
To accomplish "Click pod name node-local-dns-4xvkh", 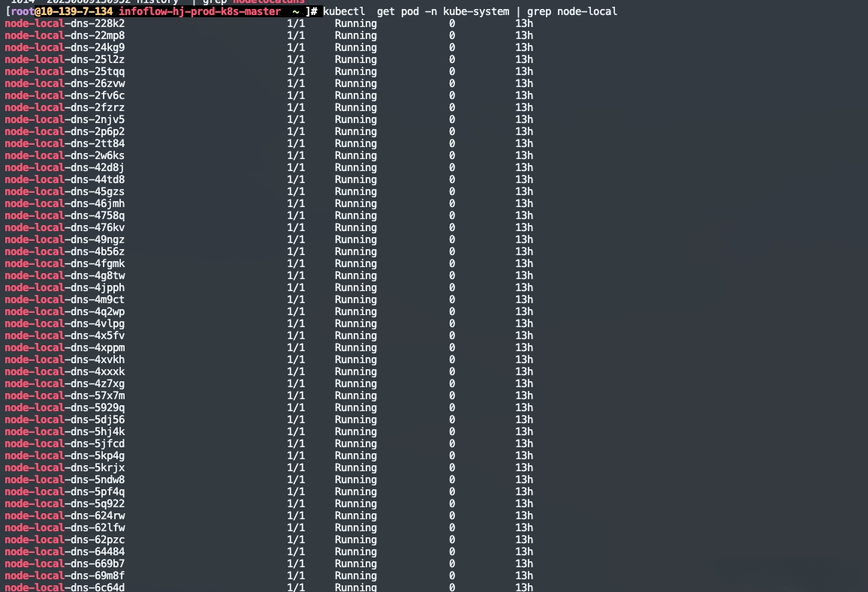I will pos(65,359).
